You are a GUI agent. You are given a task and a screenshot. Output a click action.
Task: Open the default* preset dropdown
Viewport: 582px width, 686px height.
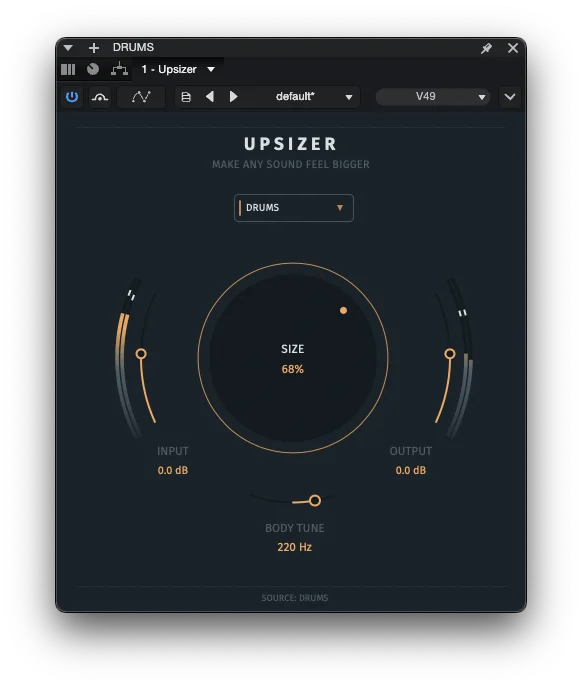tap(313, 97)
